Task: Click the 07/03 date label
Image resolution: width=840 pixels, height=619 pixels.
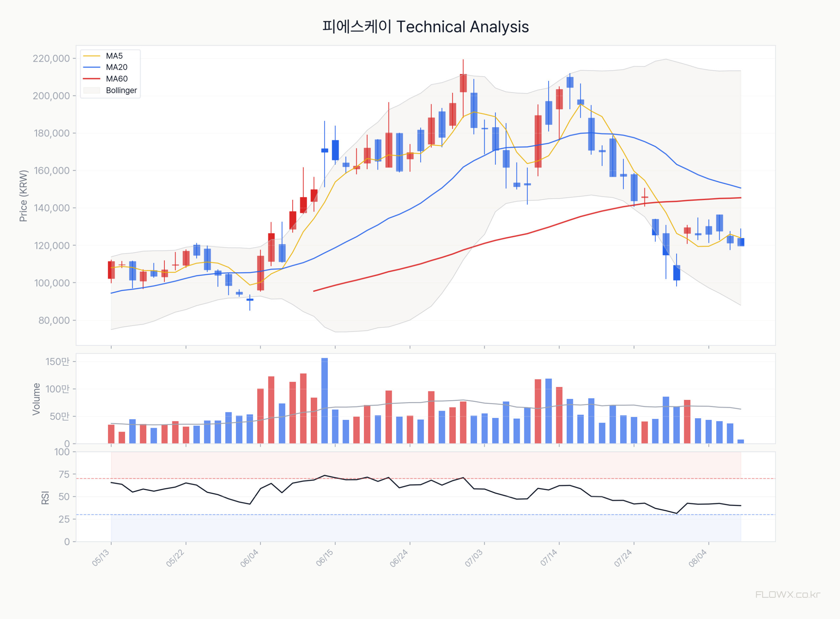Action: (474, 558)
